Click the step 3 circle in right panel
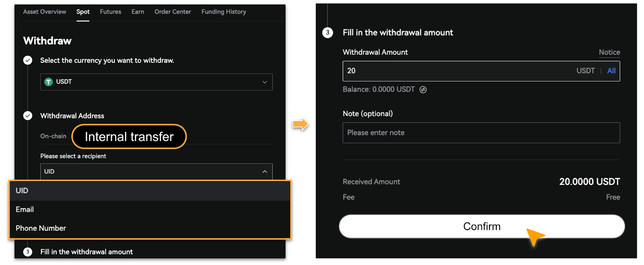The width and height of the screenshot is (644, 265). [x=328, y=33]
